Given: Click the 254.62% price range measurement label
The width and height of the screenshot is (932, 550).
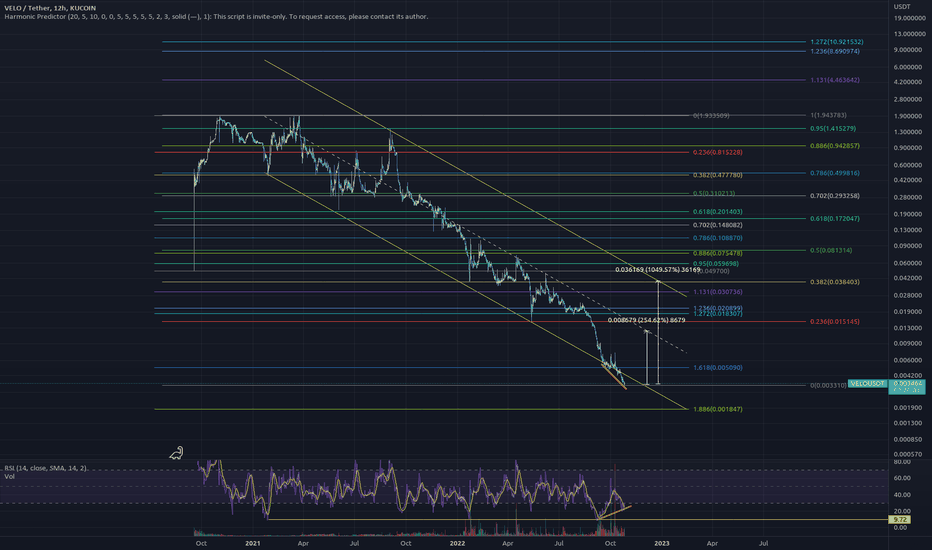Looking at the screenshot, I should pyautogui.click(x=646, y=320).
